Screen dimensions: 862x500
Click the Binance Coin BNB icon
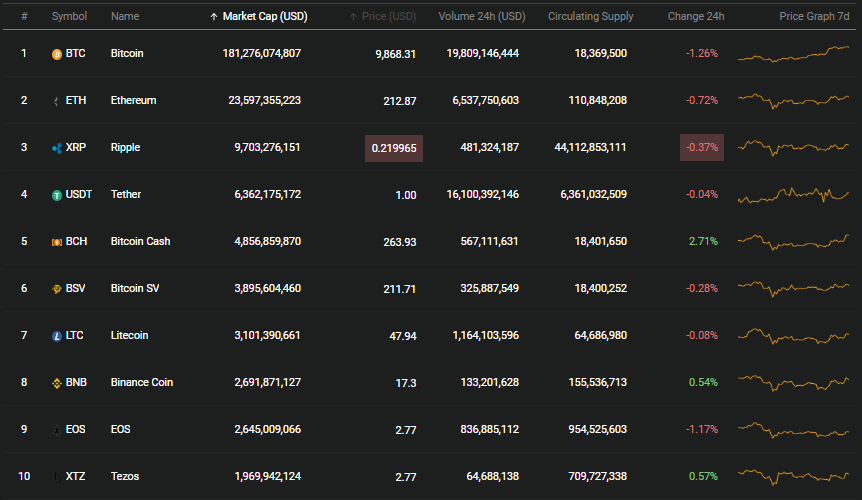57,383
